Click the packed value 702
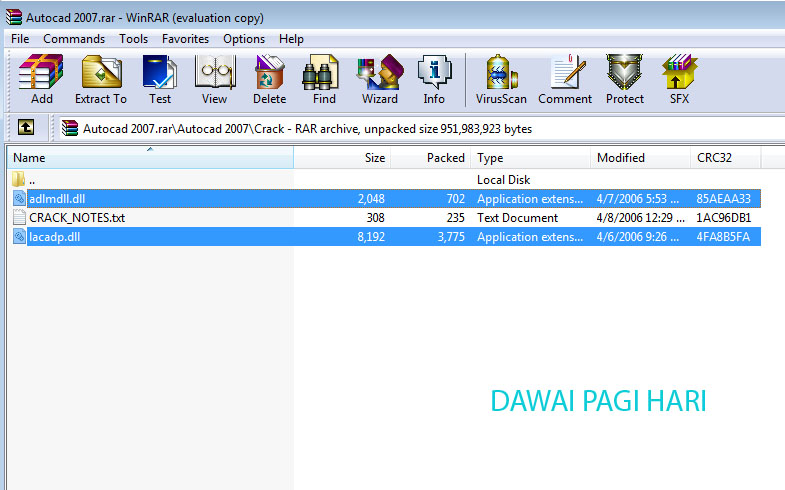Image resolution: width=785 pixels, height=490 pixels. point(456,199)
